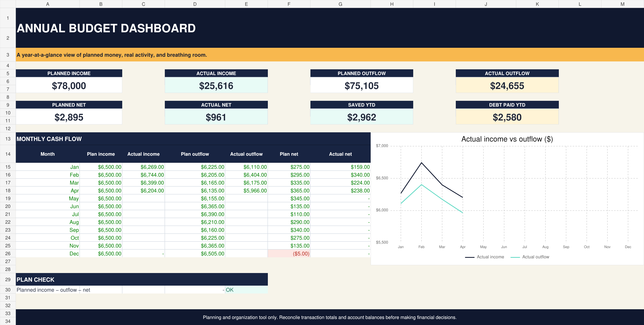This screenshot has width=644, height=325.
Task: Click the Actual income legend entry
Action: [484, 257]
